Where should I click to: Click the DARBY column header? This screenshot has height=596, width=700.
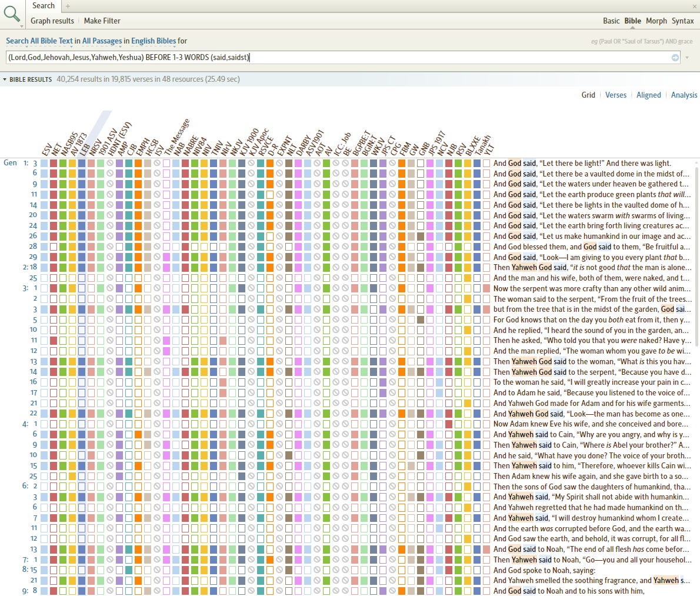(304, 145)
